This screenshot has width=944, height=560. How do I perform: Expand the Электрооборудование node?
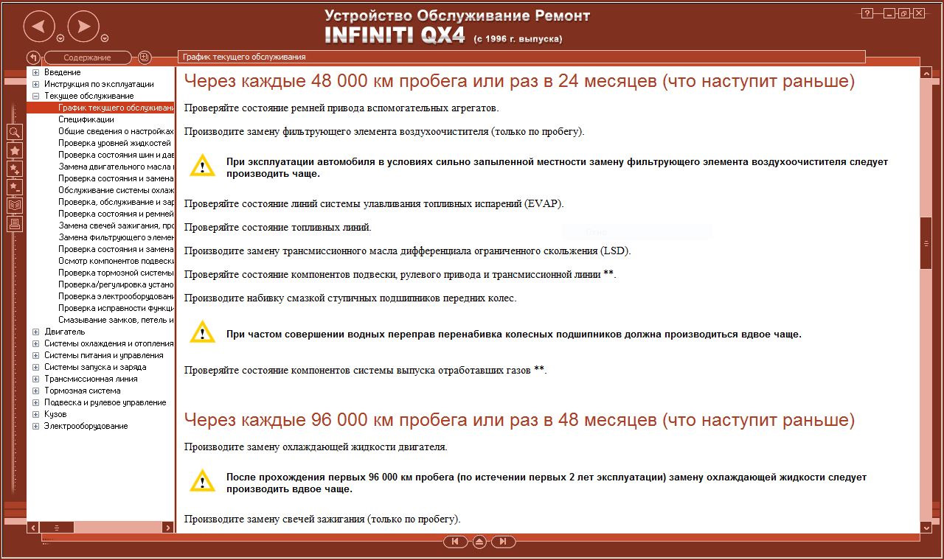pyautogui.click(x=35, y=426)
